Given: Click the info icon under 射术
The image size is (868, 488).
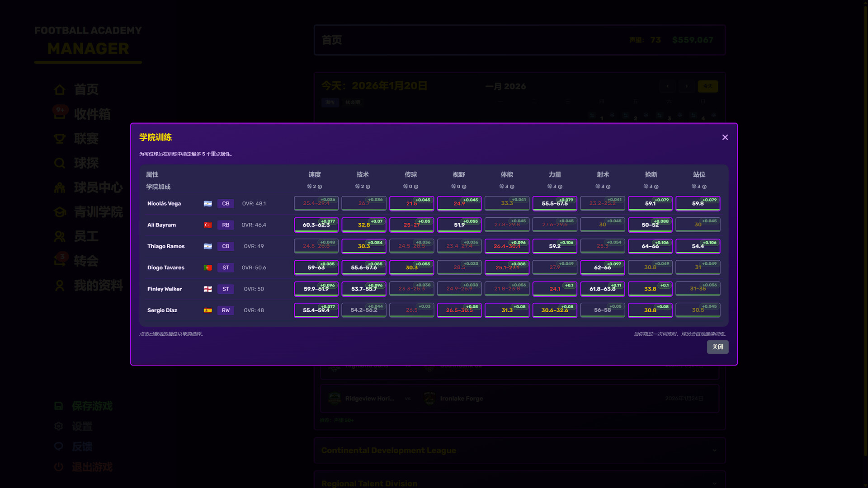Looking at the screenshot, I should (x=608, y=187).
